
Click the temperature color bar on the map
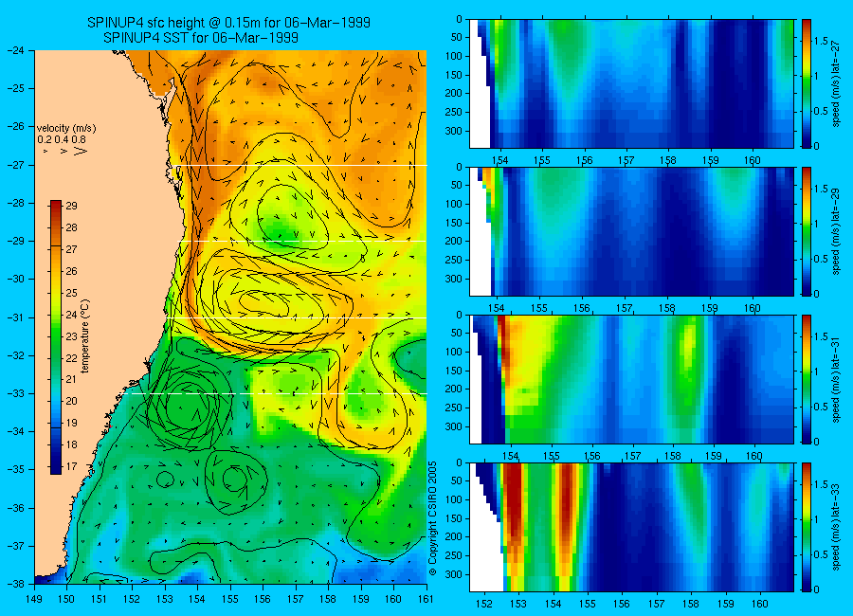56,336
